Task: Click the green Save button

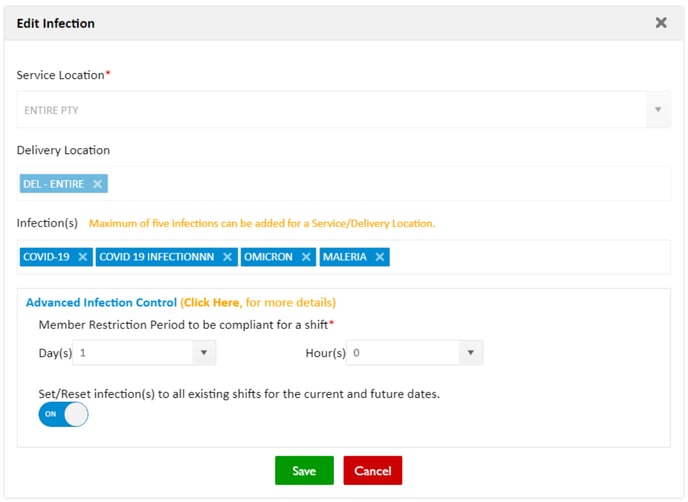Action: tap(304, 471)
